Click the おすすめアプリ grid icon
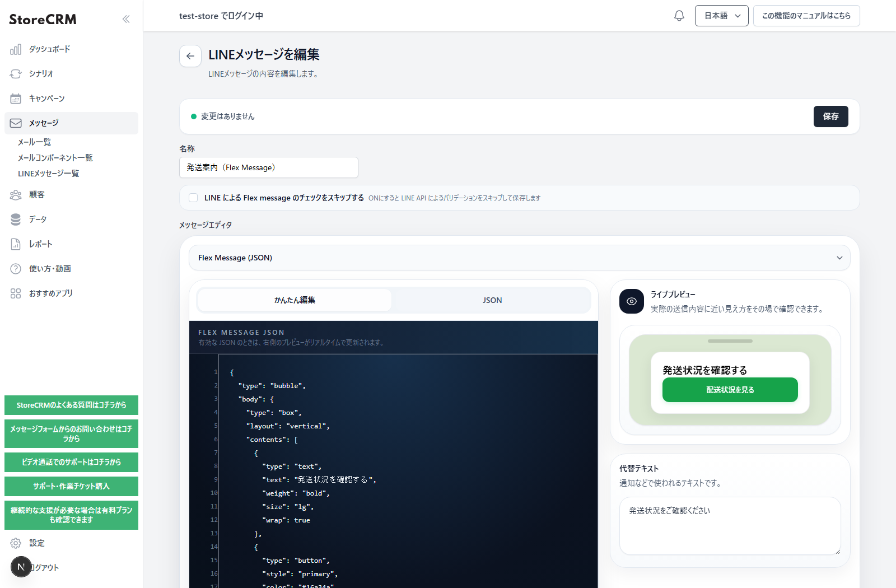Image resolution: width=896 pixels, height=588 pixels. (16, 293)
